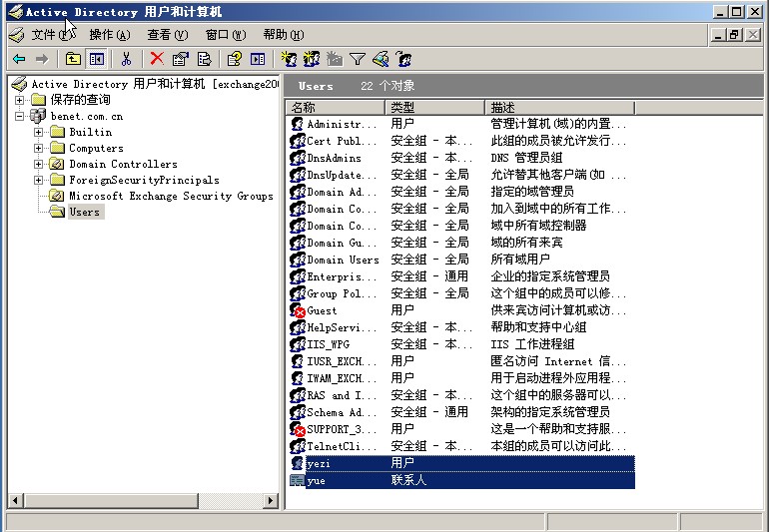Select the Administr... user row
Image resolution: width=769 pixels, height=532 pixels.
[x=460, y=124]
